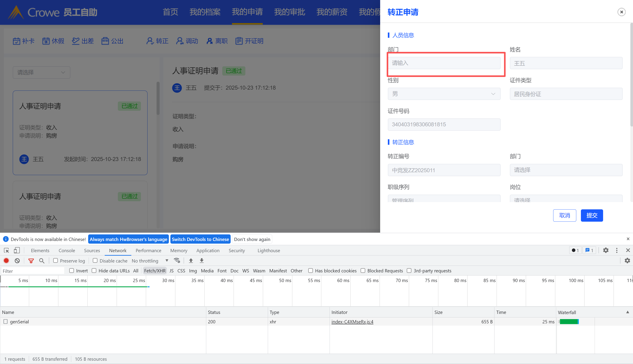Viewport: 633px width, 364px height.
Task: Toggle the device toolbar icon
Action: (17, 250)
